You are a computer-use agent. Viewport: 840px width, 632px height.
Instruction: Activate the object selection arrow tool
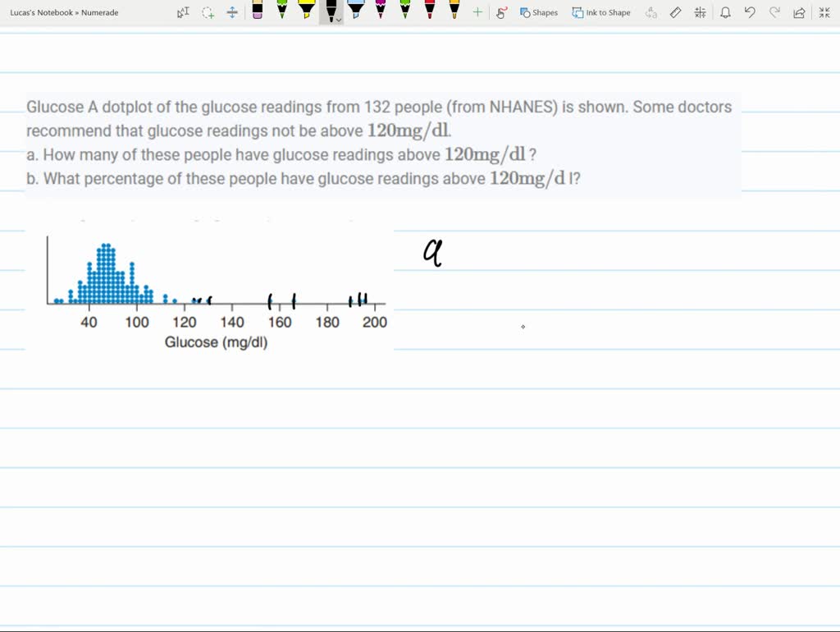pos(181,11)
